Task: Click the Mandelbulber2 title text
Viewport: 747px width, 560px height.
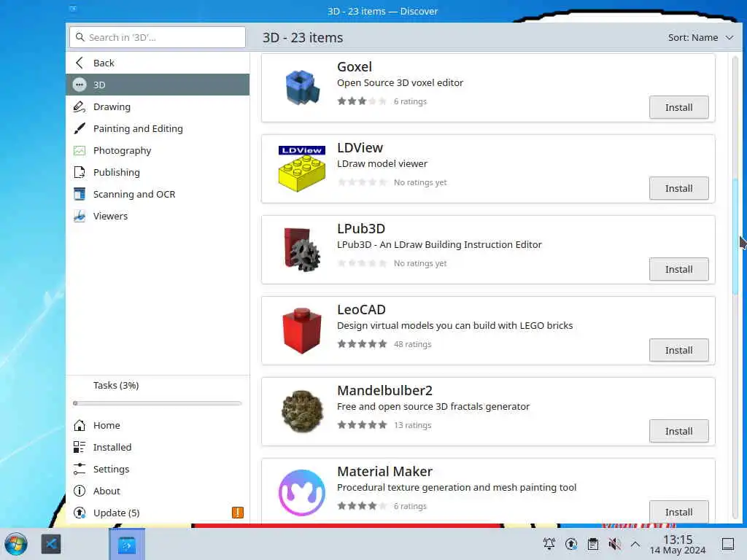Action: (384, 391)
